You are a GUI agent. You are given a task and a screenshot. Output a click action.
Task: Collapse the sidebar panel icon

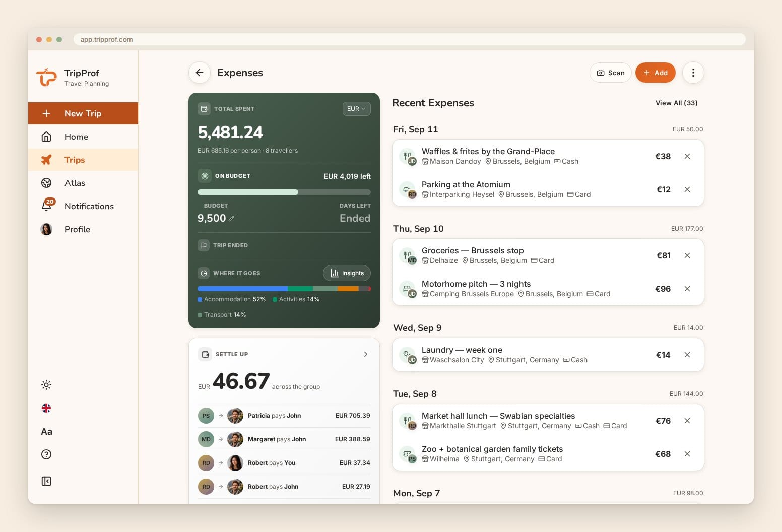tap(46, 481)
